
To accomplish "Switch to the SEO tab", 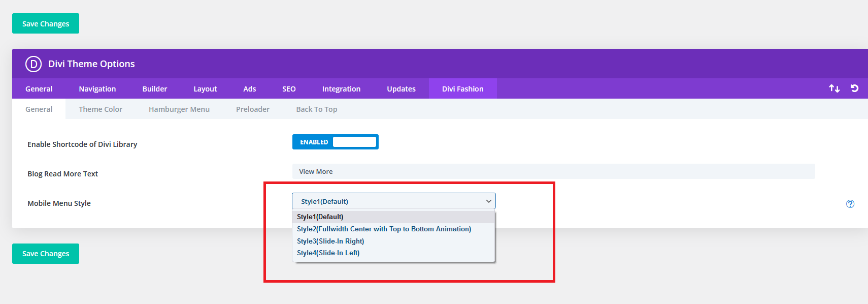I will pyautogui.click(x=289, y=88).
